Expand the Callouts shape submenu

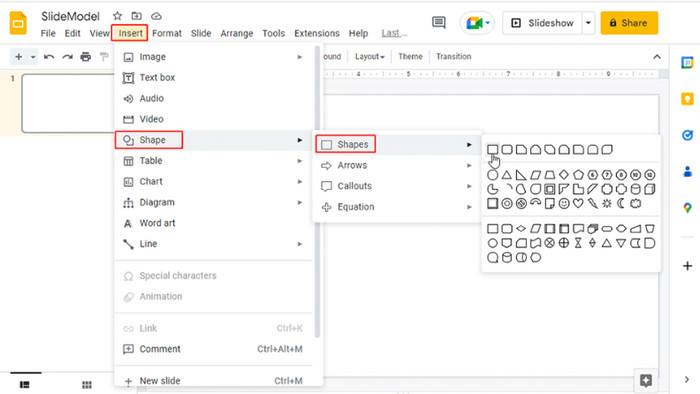[x=469, y=186]
